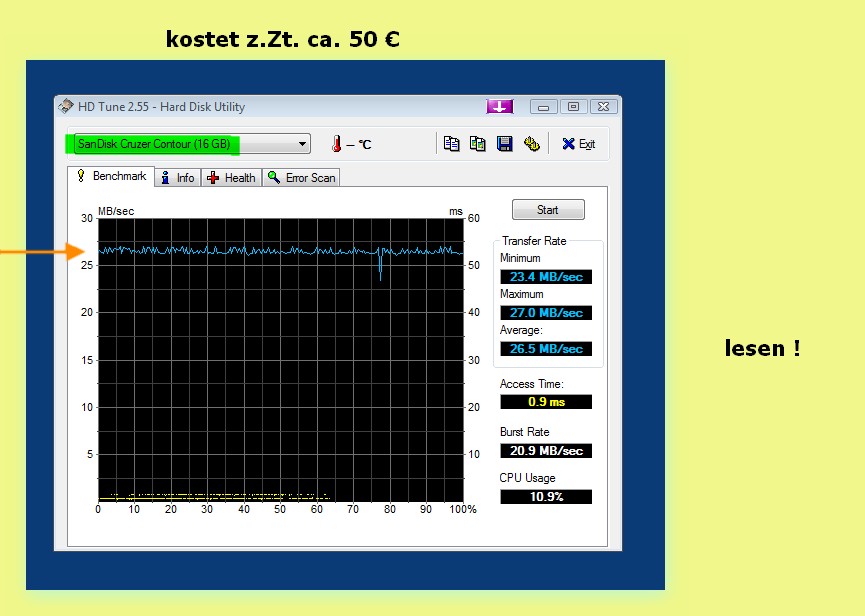Minimize the HD Tune window

point(543,106)
